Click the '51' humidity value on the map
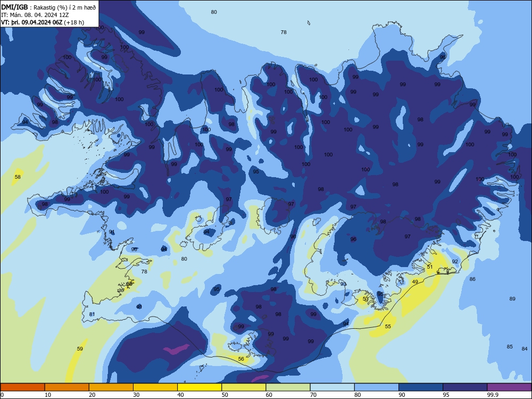This screenshot has width=532, height=399. click(430, 267)
